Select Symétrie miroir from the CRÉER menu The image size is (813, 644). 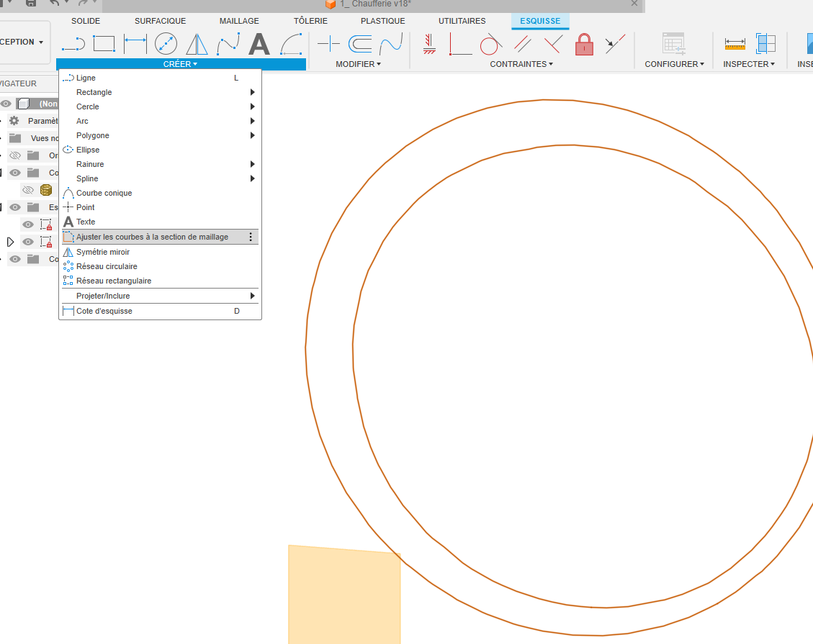coord(102,252)
